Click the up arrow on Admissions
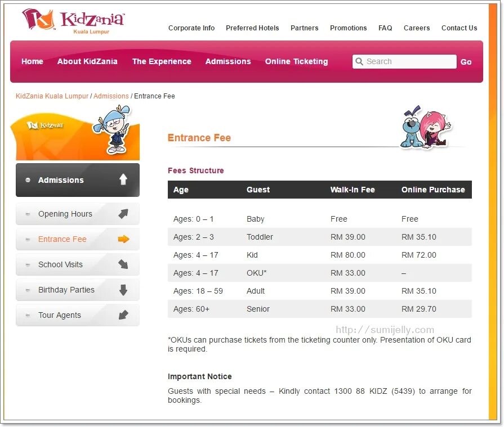 coord(123,179)
